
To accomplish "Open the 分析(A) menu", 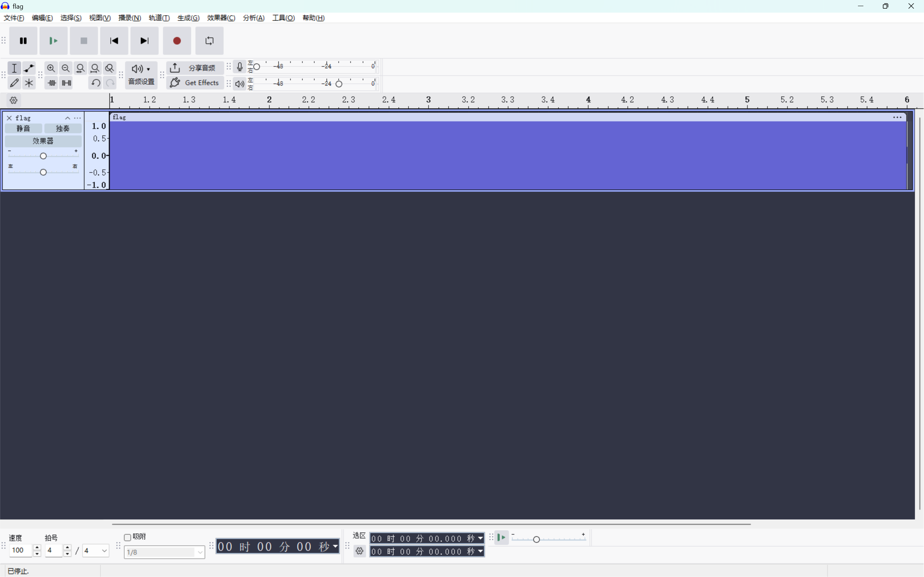I will [x=253, y=18].
